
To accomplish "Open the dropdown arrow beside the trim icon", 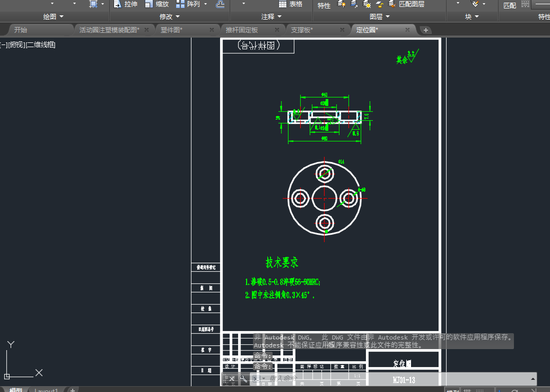I will click(x=103, y=4).
